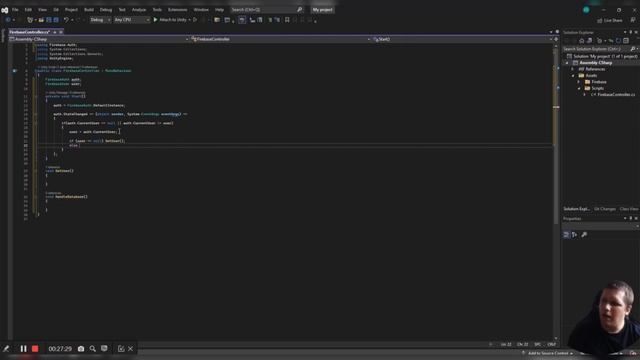Open the Test menu

click(122, 9)
